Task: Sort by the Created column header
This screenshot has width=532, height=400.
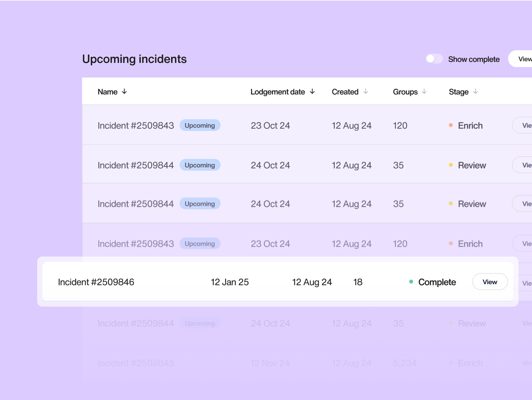Action: pyautogui.click(x=345, y=92)
